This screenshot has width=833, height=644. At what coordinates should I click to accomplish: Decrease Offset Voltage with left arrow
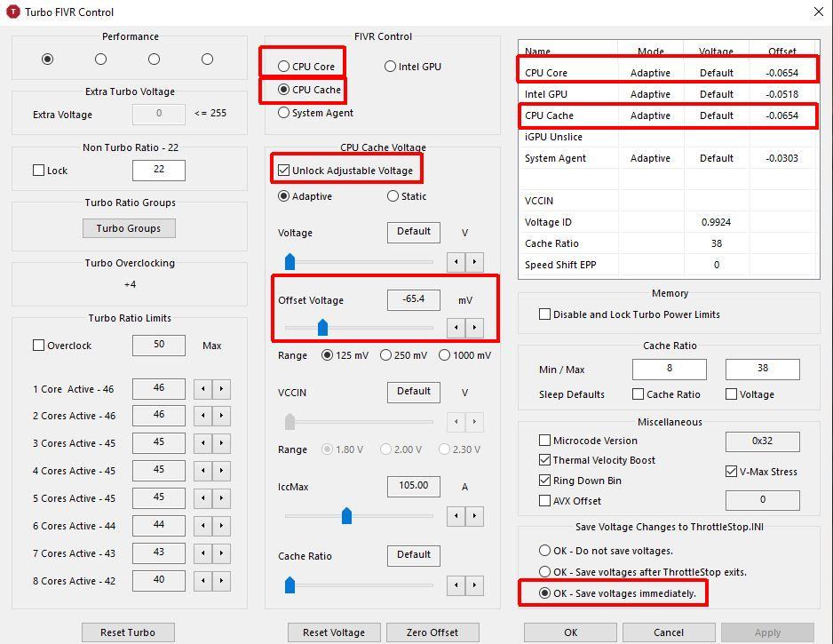coord(456,328)
